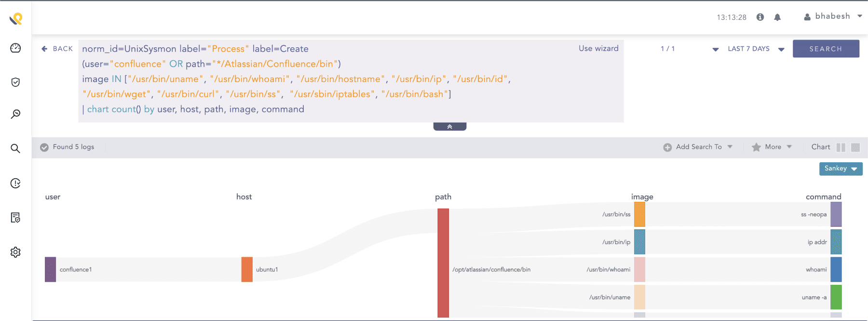Open the settings gear icon in sidebar
The height and width of the screenshot is (321, 868).
pos(15,252)
